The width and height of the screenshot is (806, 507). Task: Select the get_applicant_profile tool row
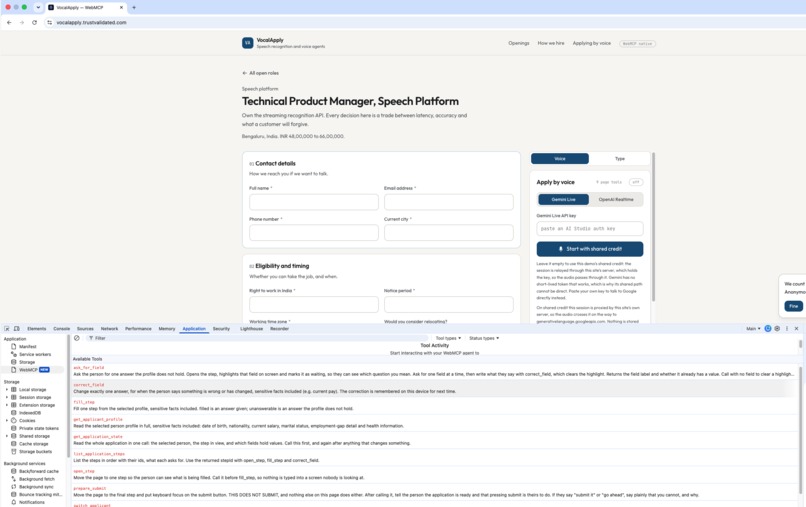coord(436,423)
